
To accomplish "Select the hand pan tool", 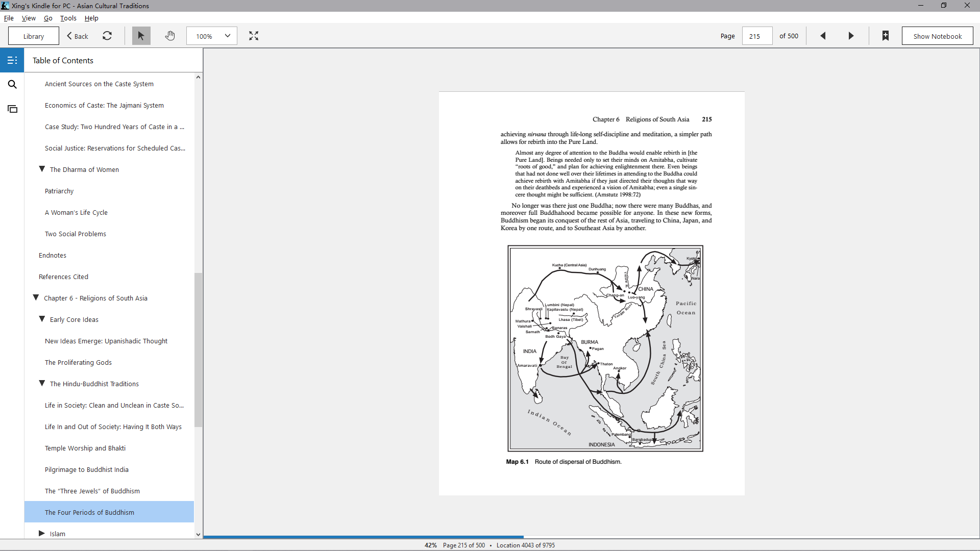I will coord(170,36).
